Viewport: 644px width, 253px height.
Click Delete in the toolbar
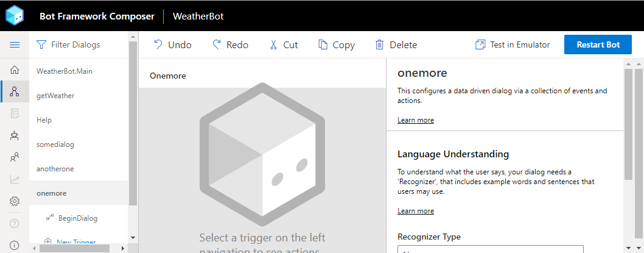point(396,45)
